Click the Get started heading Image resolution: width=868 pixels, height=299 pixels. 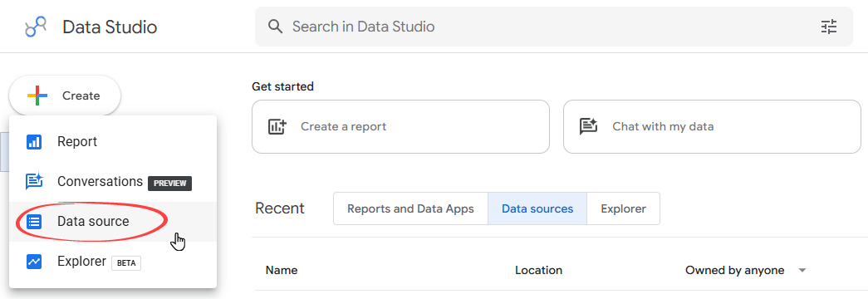tap(283, 86)
